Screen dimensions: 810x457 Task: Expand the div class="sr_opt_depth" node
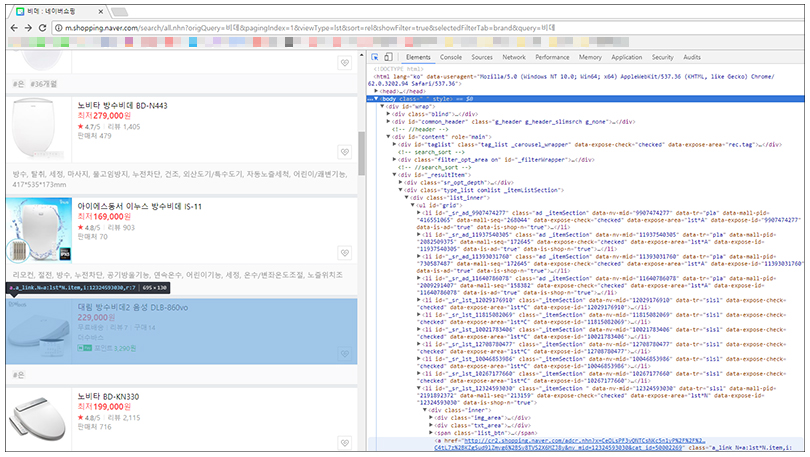(x=400, y=182)
